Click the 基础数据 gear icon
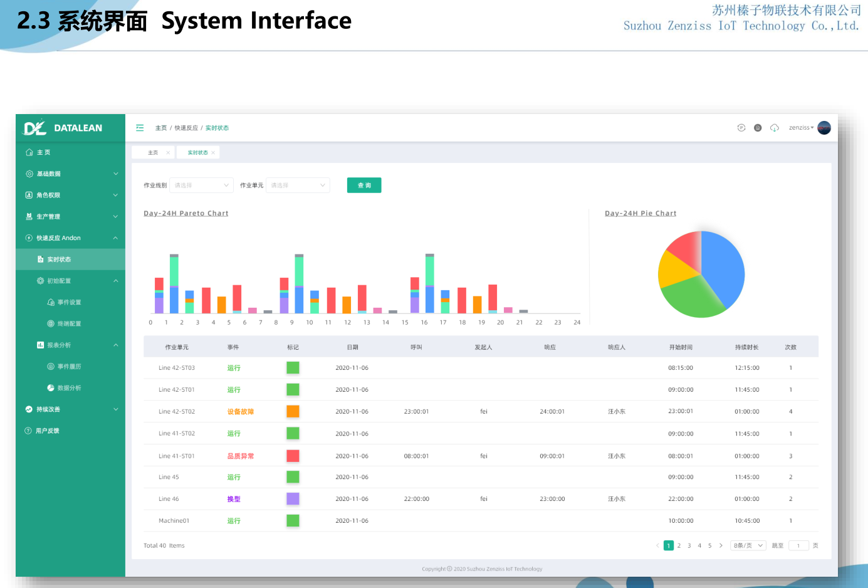This screenshot has height=588, width=868. pos(29,174)
